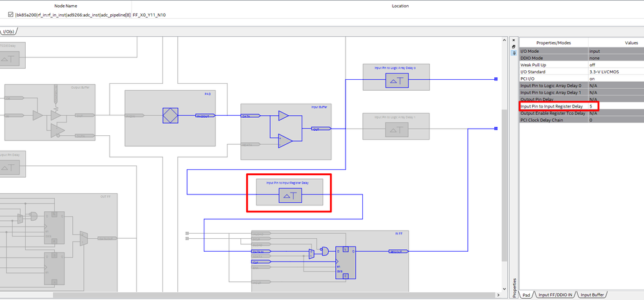
Task: Float the Properties panel with the restore icon
Action: (x=513, y=47)
